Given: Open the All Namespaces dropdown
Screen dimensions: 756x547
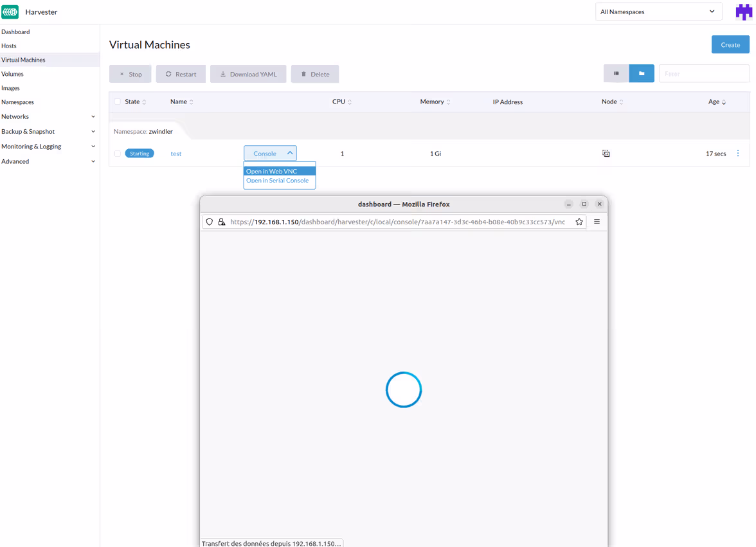Looking at the screenshot, I should click(658, 12).
